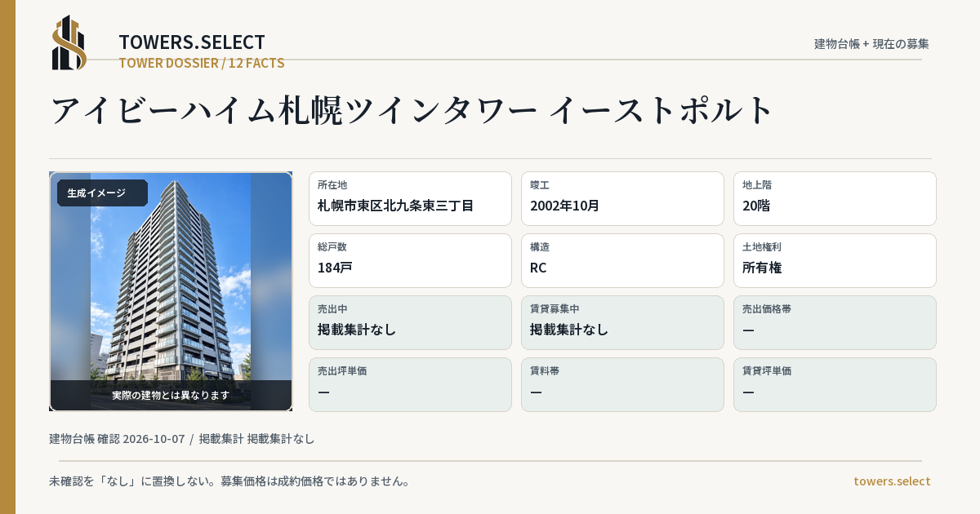
Task: Select the 地上階 card showing 20階
Action: click(835, 198)
